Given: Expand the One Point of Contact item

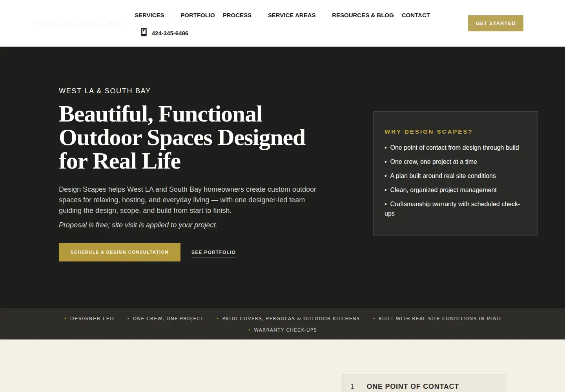Looking at the screenshot, I should coord(424,386).
